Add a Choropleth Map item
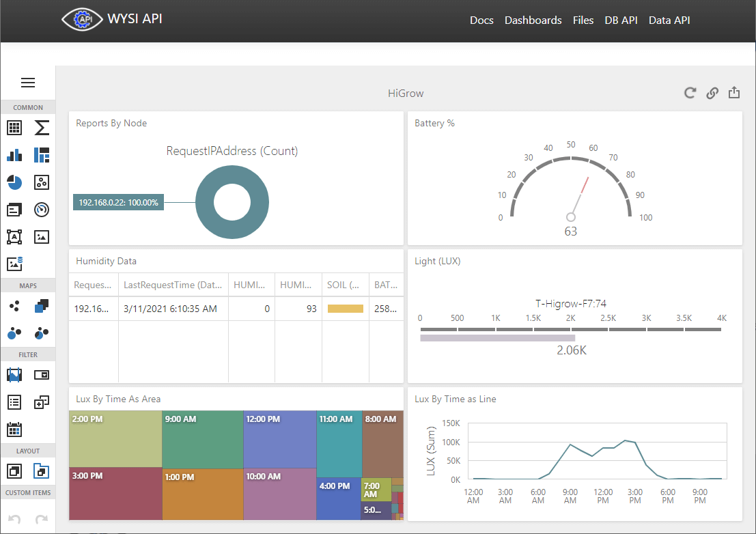 pos(42,306)
